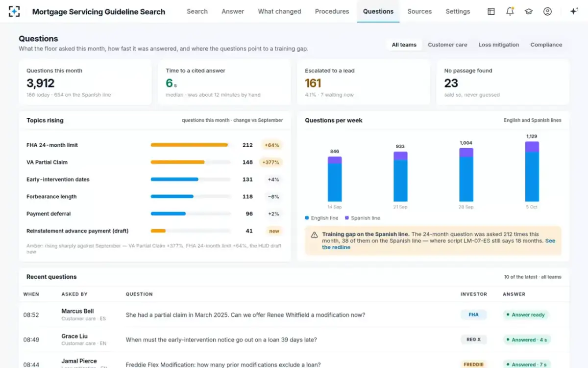Click the 212 count for FHA 24-month limit
Image resolution: width=588 pixels, height=368 pixels.
tap(247, 145)
